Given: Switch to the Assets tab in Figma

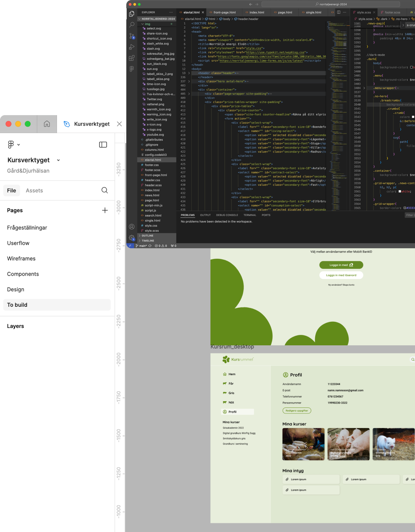Looking at the screenshot, I should coord(34,190).
